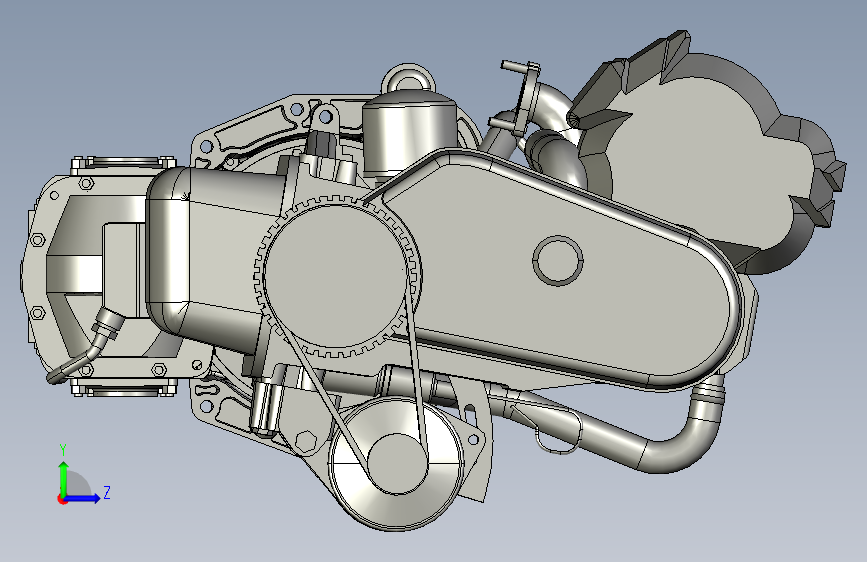Screen dimensions: 867x562
Task: Select the lifting eye ring above the canister
Action: point(409,79)
